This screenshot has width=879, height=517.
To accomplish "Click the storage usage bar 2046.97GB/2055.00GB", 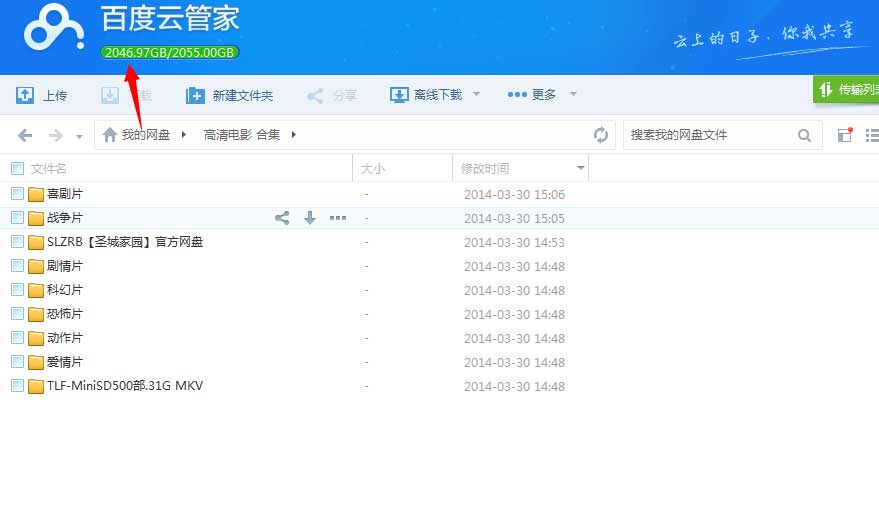I will [x=170, y=53].
